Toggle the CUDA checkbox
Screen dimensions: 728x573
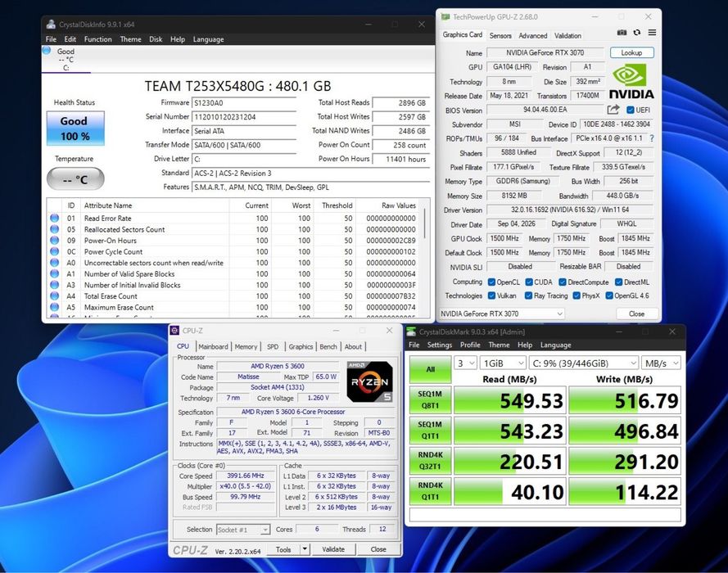[x=529, y=282]
